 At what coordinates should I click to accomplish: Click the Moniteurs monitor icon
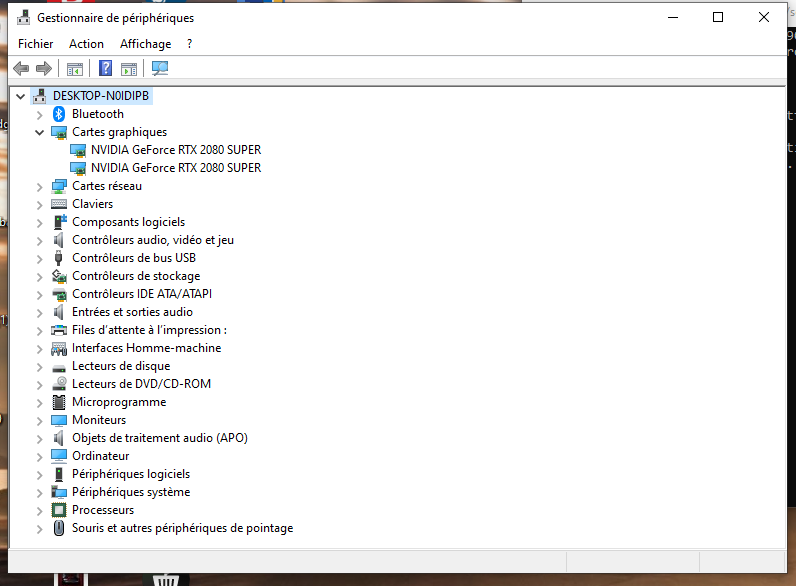59,420
